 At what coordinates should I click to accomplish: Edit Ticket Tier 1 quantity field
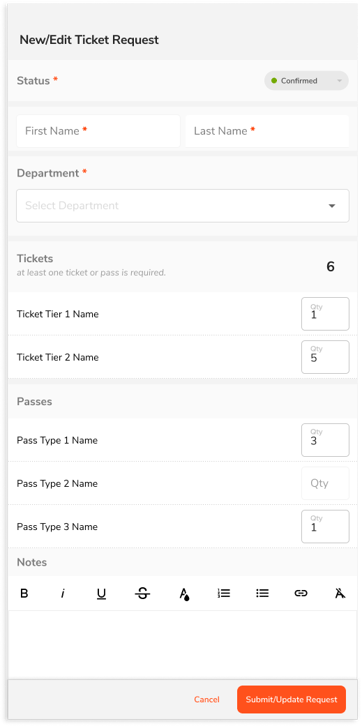(x=325, y=314)
